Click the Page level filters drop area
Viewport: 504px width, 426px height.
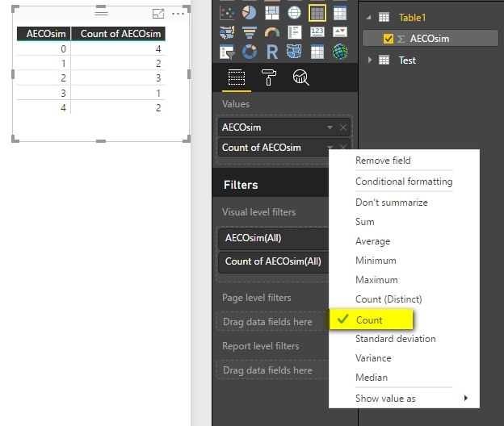click(x=272, y=322)
